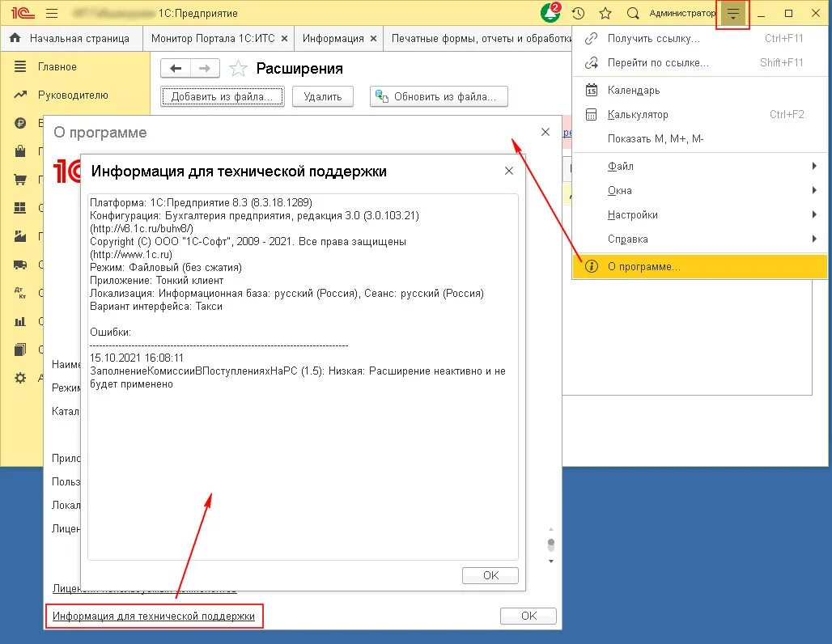Open the search magnifier icon
This screenshot has width=832, height=644.
[x=632, y=13]
